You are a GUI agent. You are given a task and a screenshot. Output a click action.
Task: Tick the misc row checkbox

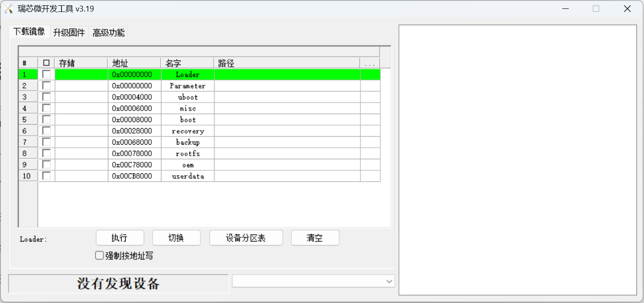point(46,108)
